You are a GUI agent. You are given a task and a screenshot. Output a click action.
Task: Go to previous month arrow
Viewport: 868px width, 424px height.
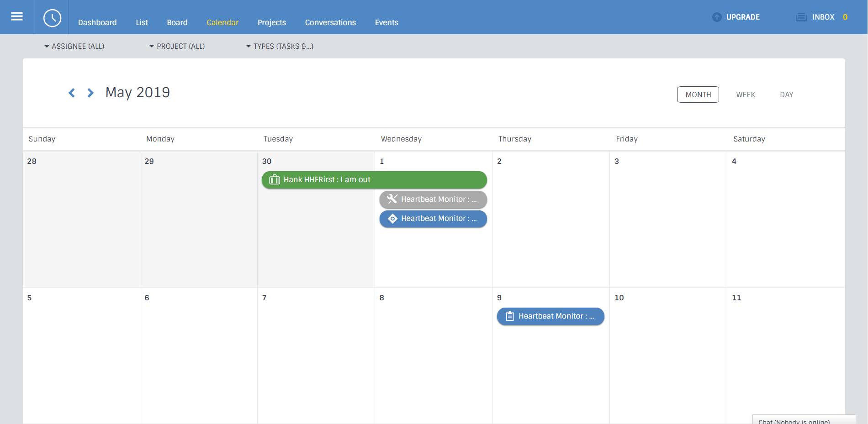(72, 93)
